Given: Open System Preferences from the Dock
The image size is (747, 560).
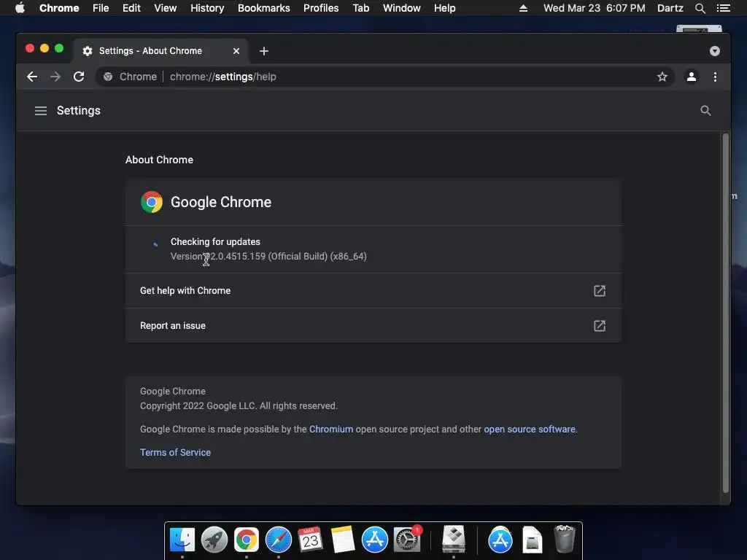Looking at the screenshot, I should pos(407,540).
